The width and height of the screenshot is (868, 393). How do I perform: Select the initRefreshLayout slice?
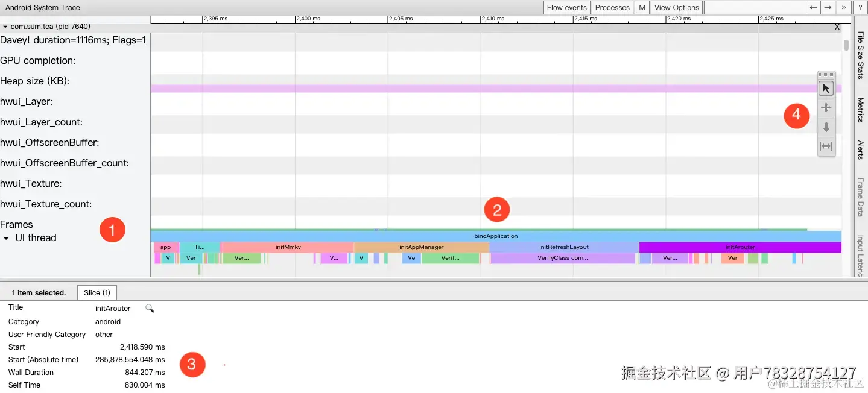(x=563, y=247)
